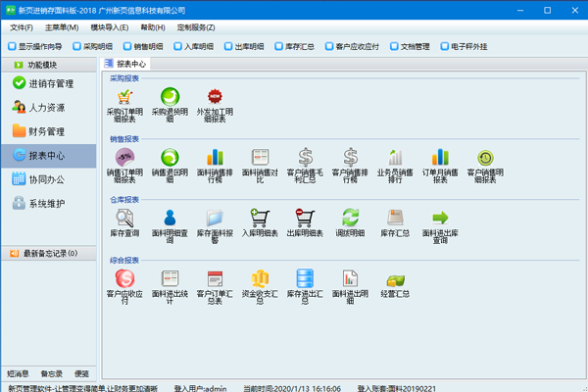Switch to 短消息 bottom tab

coord(18,373)
